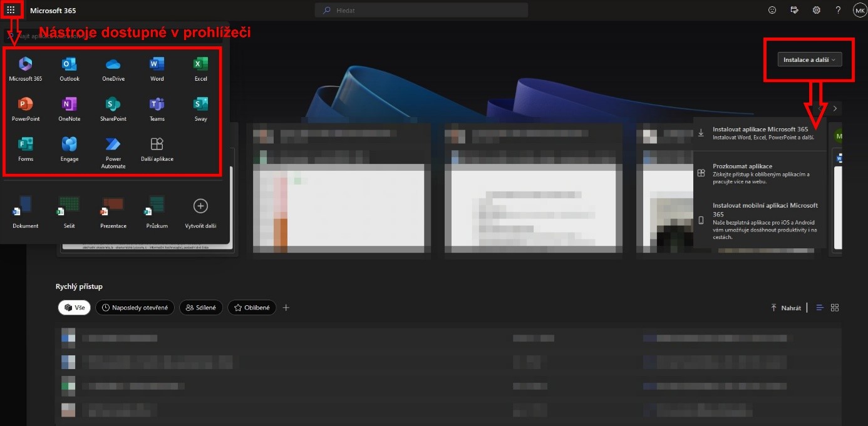Go to next recommended documents page
This screenshot has height=426, width=868.
835,108
